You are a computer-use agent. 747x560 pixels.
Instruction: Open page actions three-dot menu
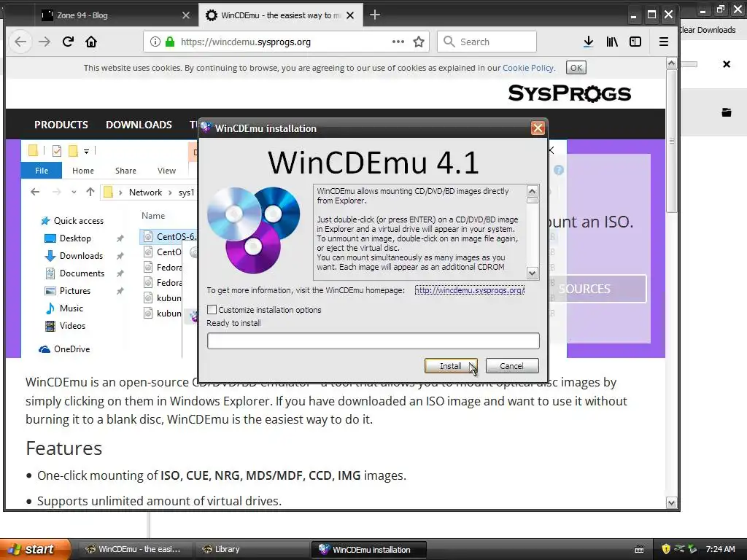coord(398,42)
